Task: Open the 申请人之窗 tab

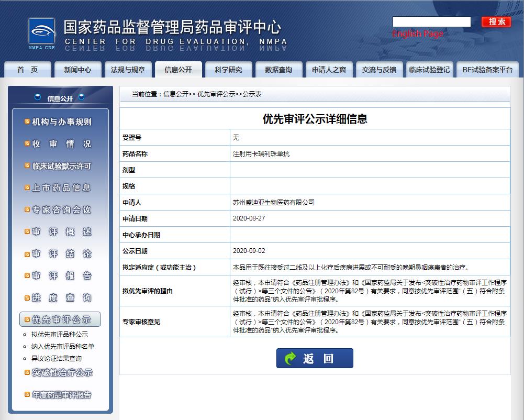Action: tap(329, 70)
